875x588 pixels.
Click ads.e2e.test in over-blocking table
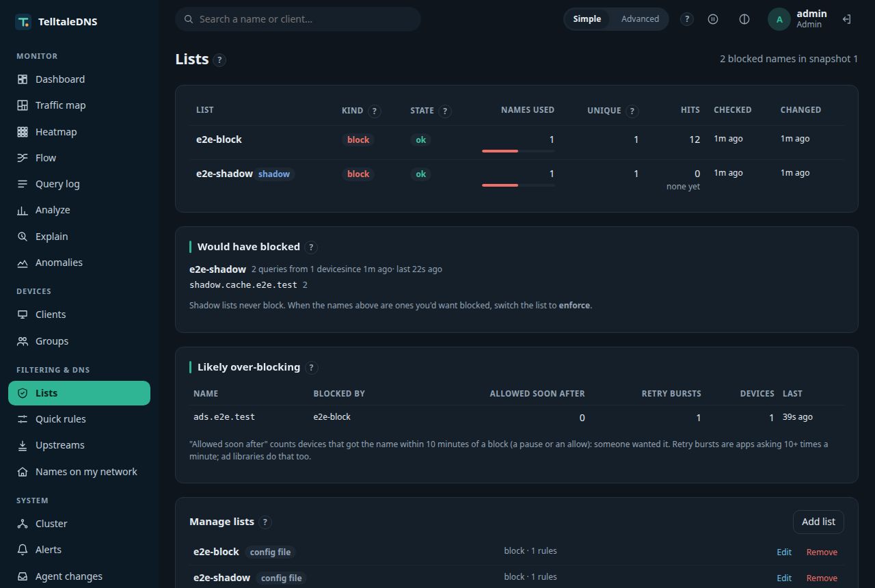(x=224, y=417)
